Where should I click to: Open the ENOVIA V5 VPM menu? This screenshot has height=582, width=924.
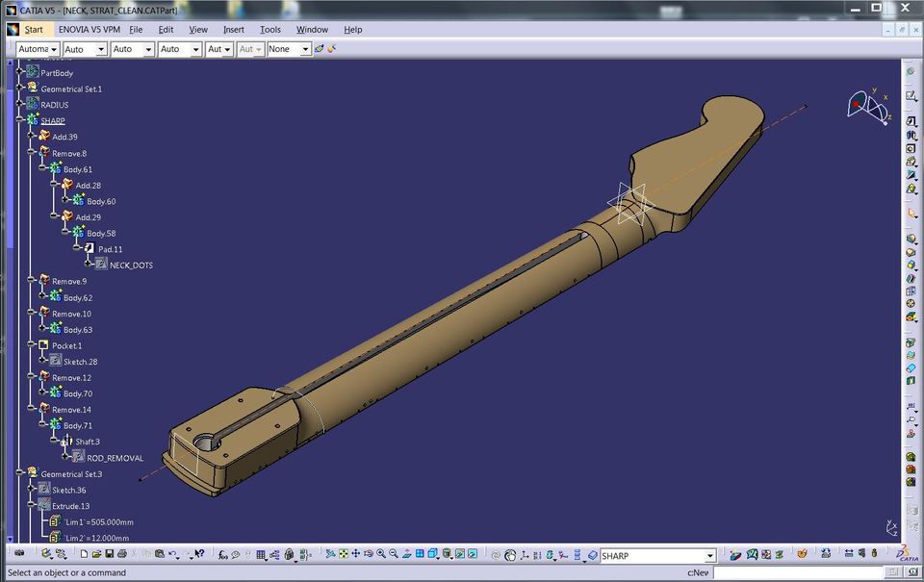[89, 29]
